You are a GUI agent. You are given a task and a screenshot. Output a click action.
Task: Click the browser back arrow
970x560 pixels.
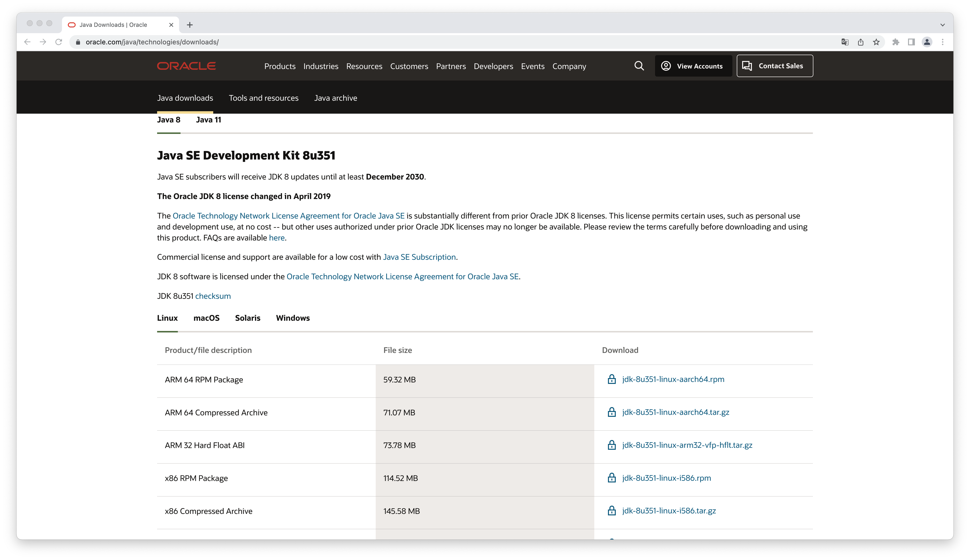click(27, 42)
